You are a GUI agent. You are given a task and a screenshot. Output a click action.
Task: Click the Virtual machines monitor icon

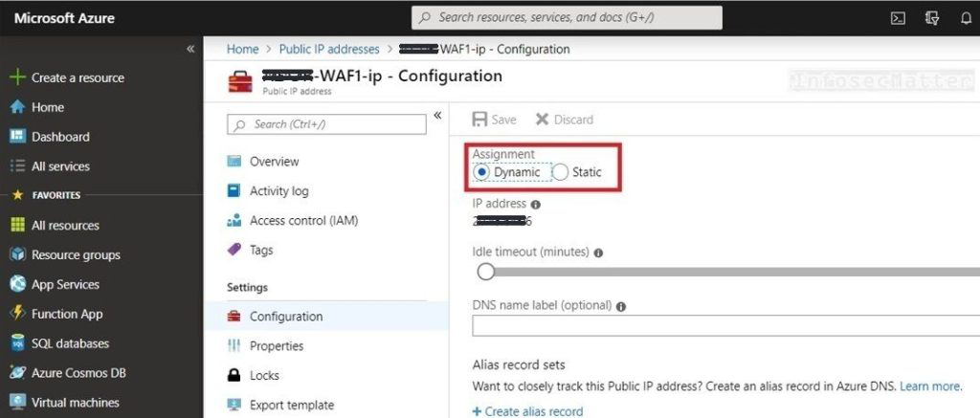[x=17, y=403]
